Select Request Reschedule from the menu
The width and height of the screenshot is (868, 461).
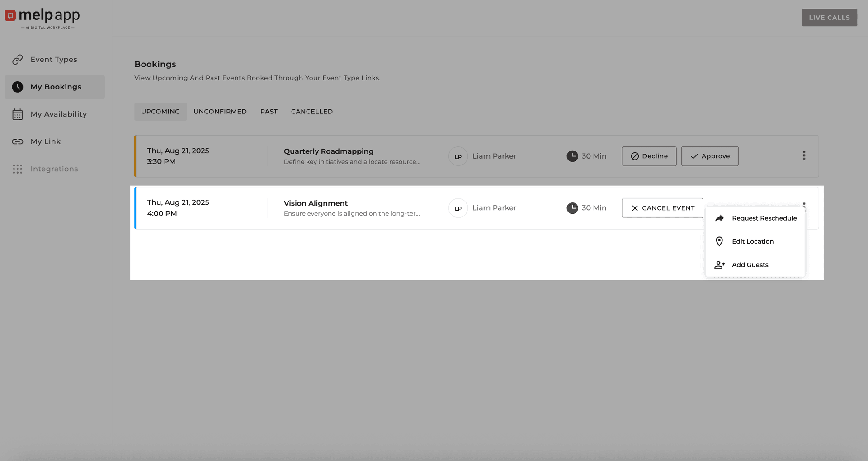(764, 218)
